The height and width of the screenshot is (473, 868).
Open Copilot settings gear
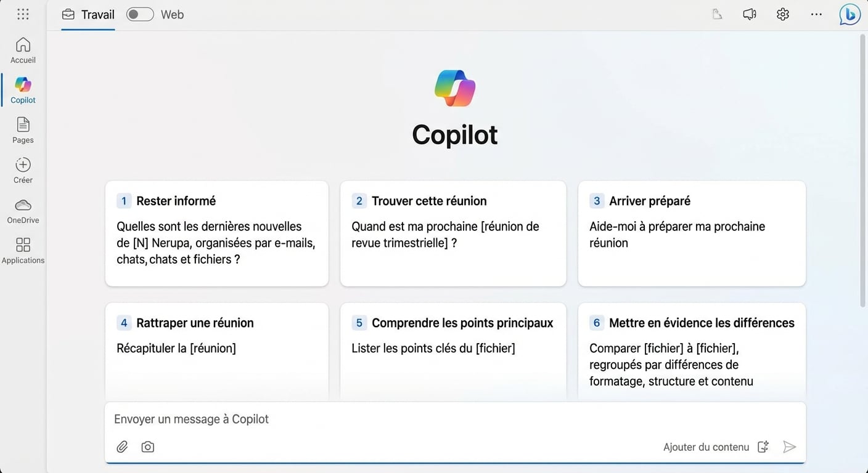point(782,14)
